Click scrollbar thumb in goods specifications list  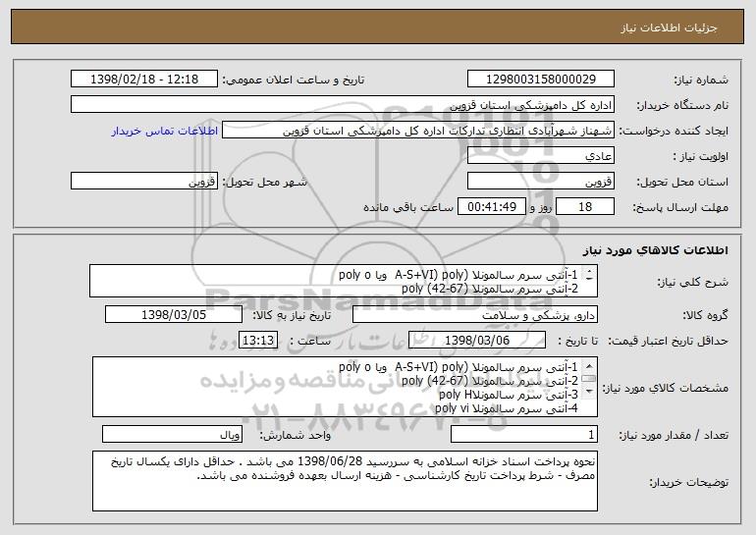pyautogui.click(x=589, y=378)
